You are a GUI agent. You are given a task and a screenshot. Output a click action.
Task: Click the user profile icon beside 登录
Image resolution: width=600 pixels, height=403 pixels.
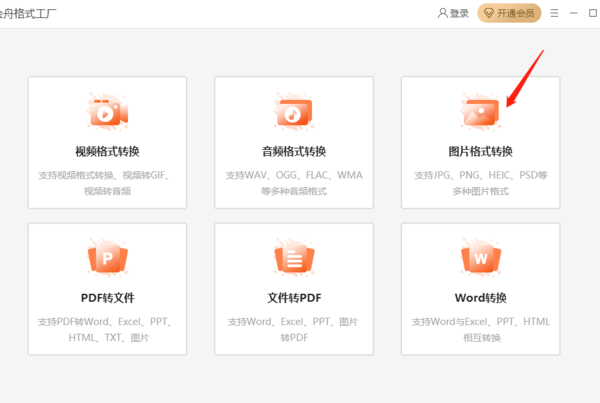point(443,13)
